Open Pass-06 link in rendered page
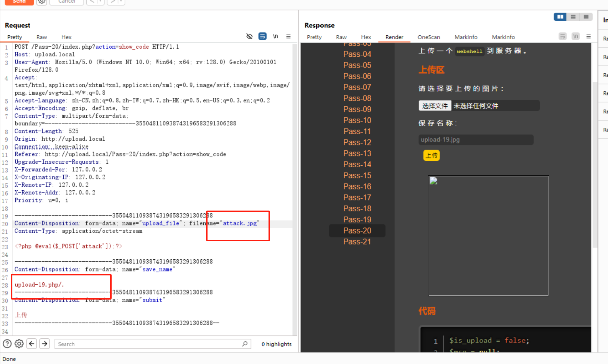 pos(357,76)
